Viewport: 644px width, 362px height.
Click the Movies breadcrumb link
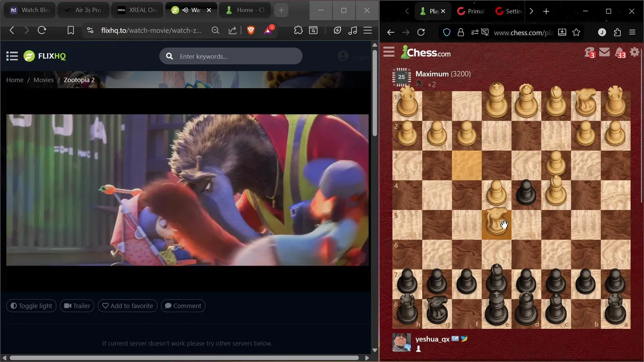tap(44, 80)
